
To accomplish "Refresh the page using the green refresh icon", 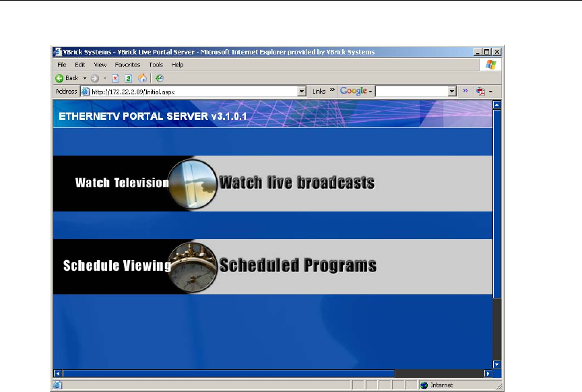I will point(127,78).
